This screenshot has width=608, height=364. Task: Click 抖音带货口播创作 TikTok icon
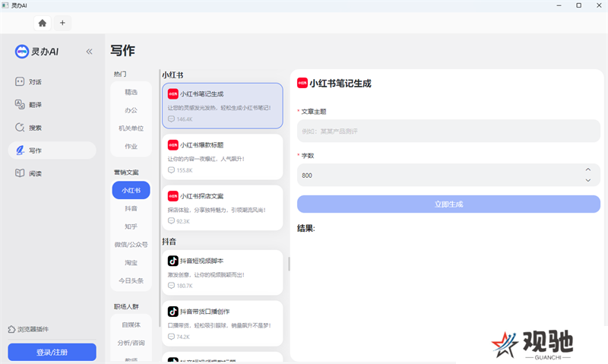(x=173, y=312)
